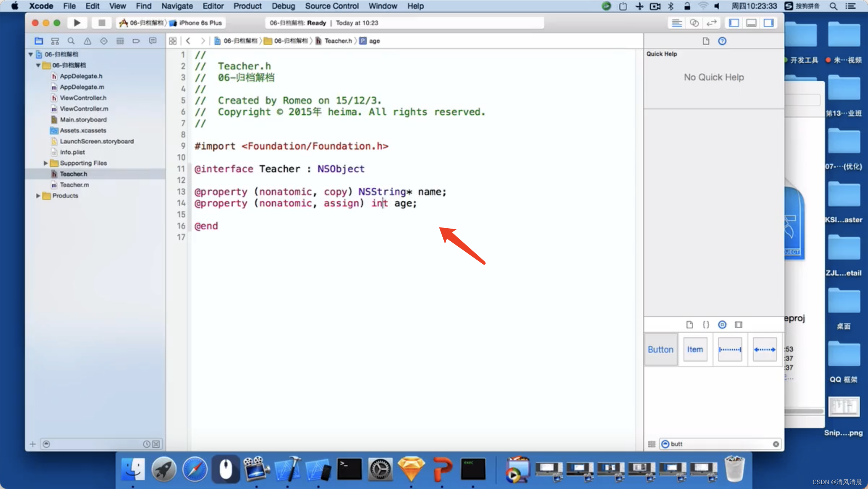Open the Product menu
Viewport: 868px width, 489px height.
(x=247, y=6)
